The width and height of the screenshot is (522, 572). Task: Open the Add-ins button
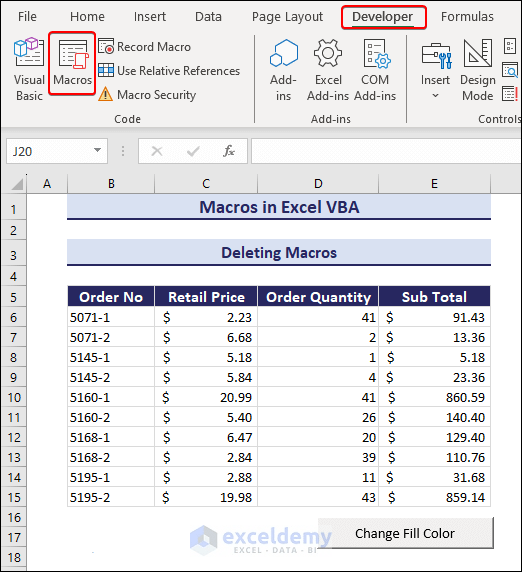click(x=283, y=70)
